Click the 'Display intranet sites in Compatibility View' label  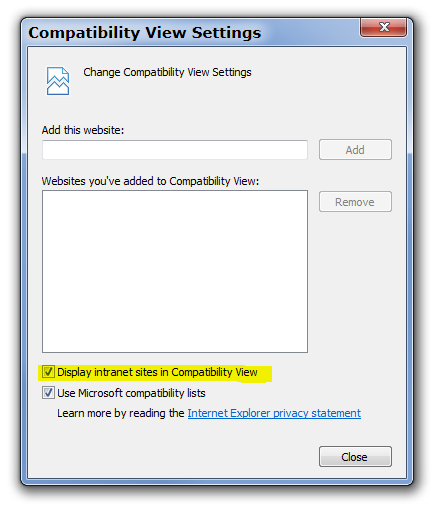(157, 372)
